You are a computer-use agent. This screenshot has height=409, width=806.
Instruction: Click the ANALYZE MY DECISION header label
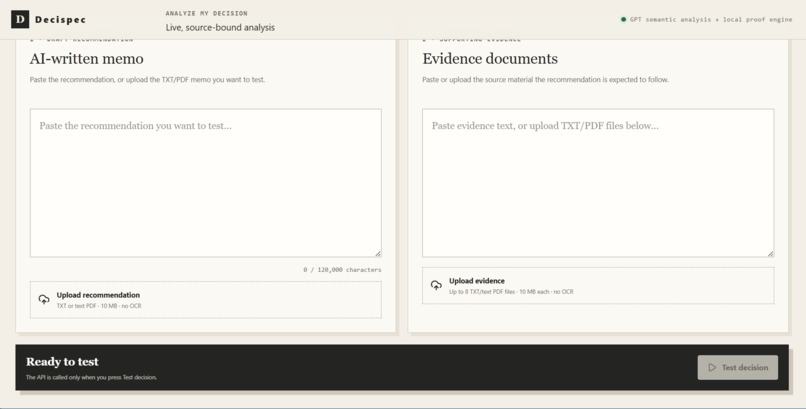tap(207, 13)
